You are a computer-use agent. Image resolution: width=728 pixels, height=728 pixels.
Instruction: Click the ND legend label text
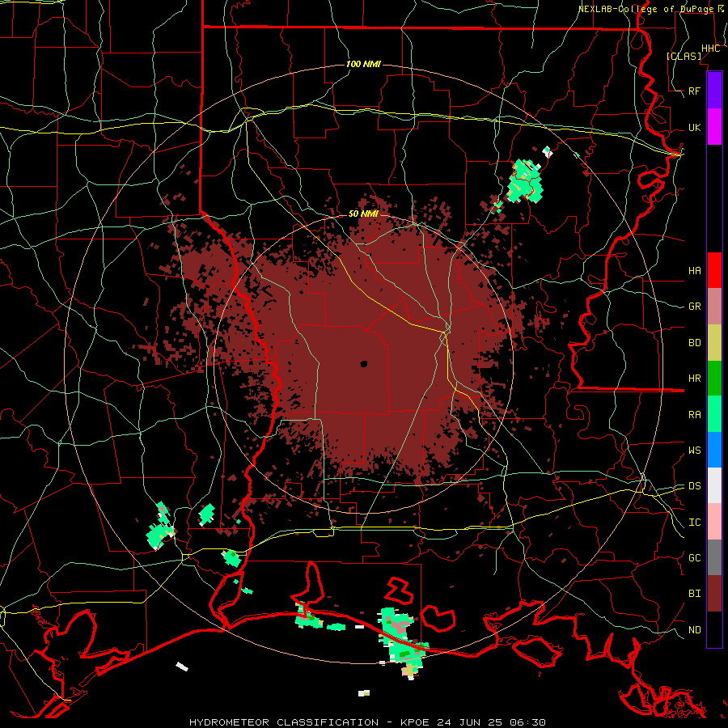[x=694, y=629]
